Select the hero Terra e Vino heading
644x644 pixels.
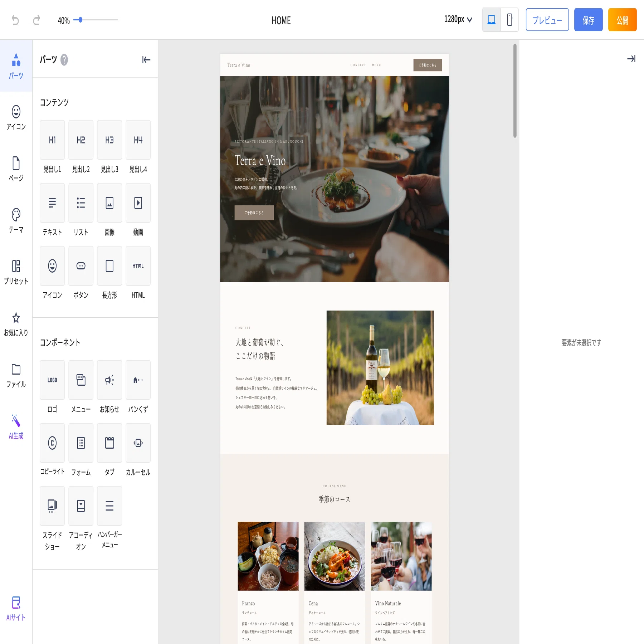(x=260, y=161)
